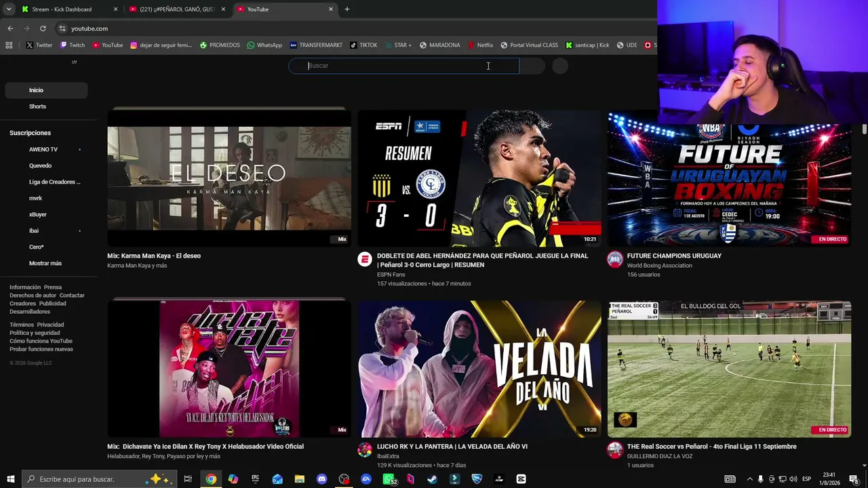Open the Liga de Creadores subscription
Viewport: 868px width, 488px height.
pyautogui.click(x=54, y=182)
